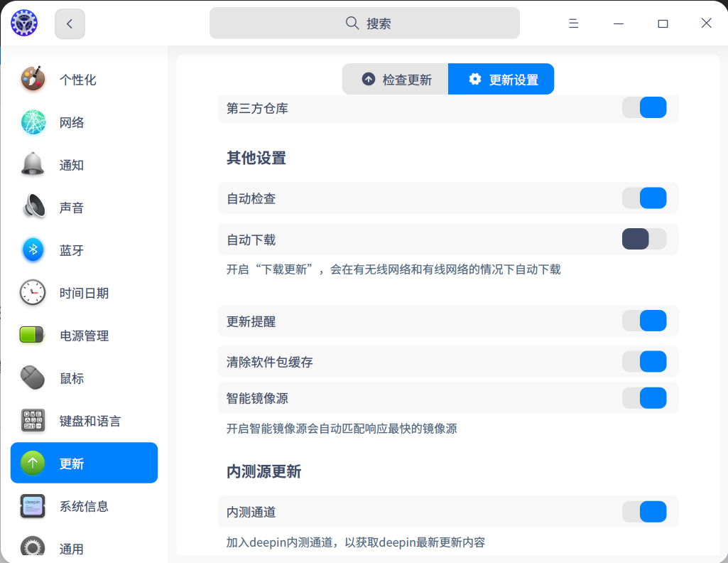This screenshot has height=563, width=728.
Task: Click the 智能镜像源 description text
Action: pyautogui.click(x=342, y=428)
